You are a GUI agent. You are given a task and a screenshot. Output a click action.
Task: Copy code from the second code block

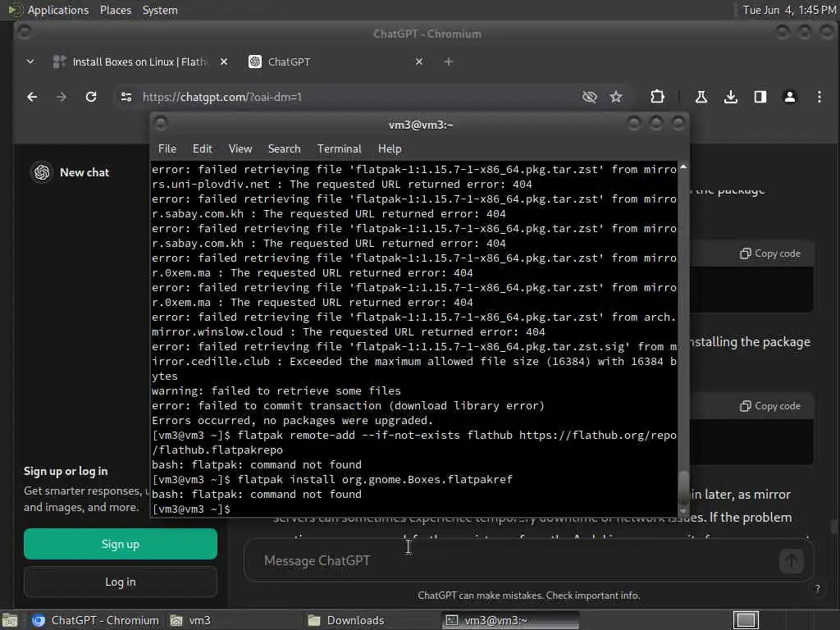[x=770, y=406]
